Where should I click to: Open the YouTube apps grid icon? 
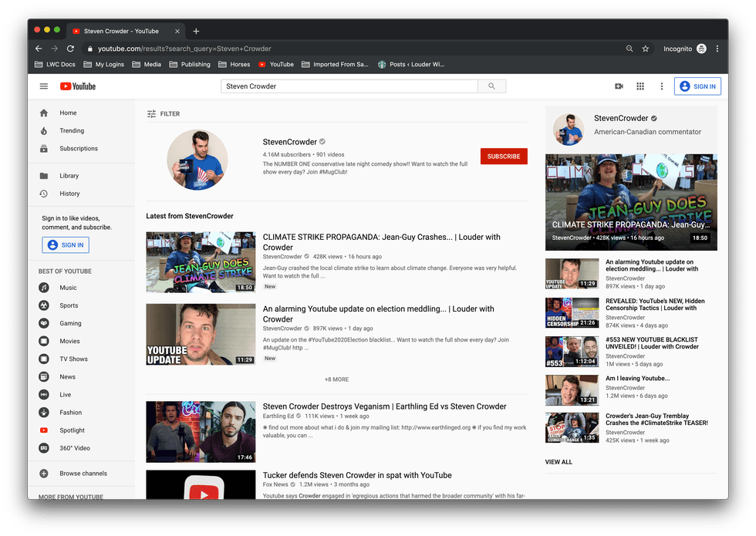(640, 86)
